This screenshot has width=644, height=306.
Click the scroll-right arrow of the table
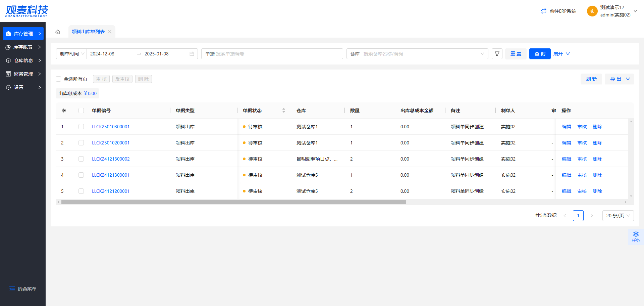(625, 202)
